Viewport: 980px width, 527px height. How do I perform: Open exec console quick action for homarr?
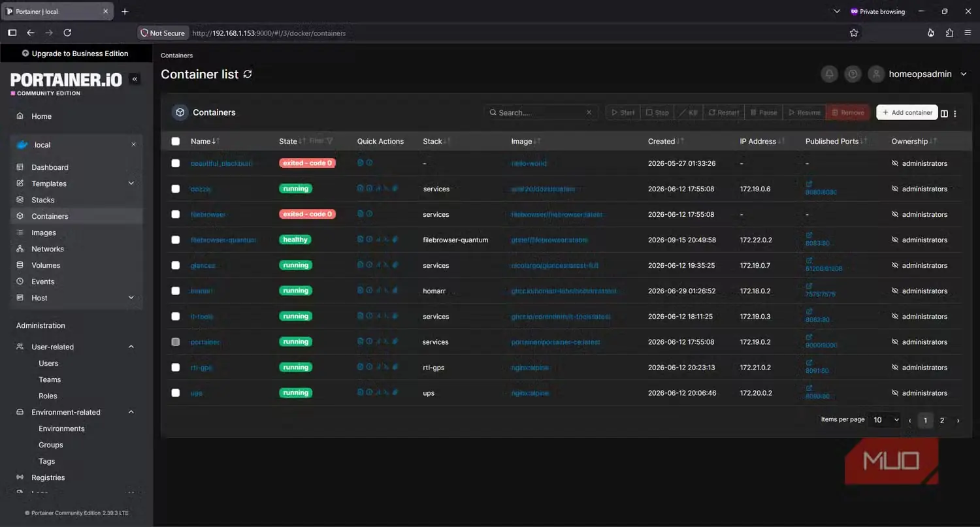click(386, 290)
